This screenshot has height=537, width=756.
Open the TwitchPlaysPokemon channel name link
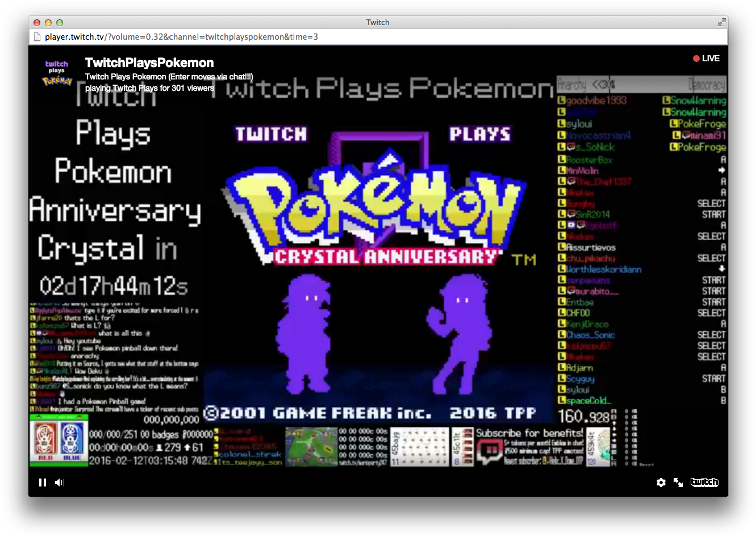point(149,62)
